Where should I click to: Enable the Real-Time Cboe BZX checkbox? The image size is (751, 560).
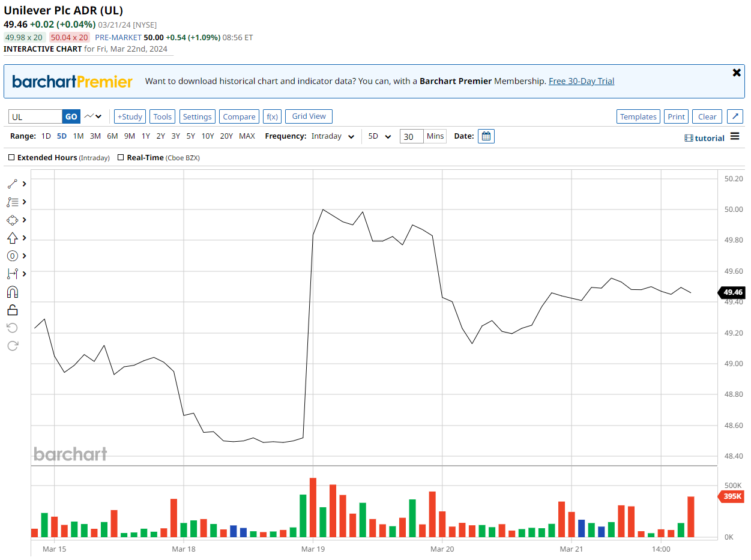pyautogui.click(x=121, y=157)
